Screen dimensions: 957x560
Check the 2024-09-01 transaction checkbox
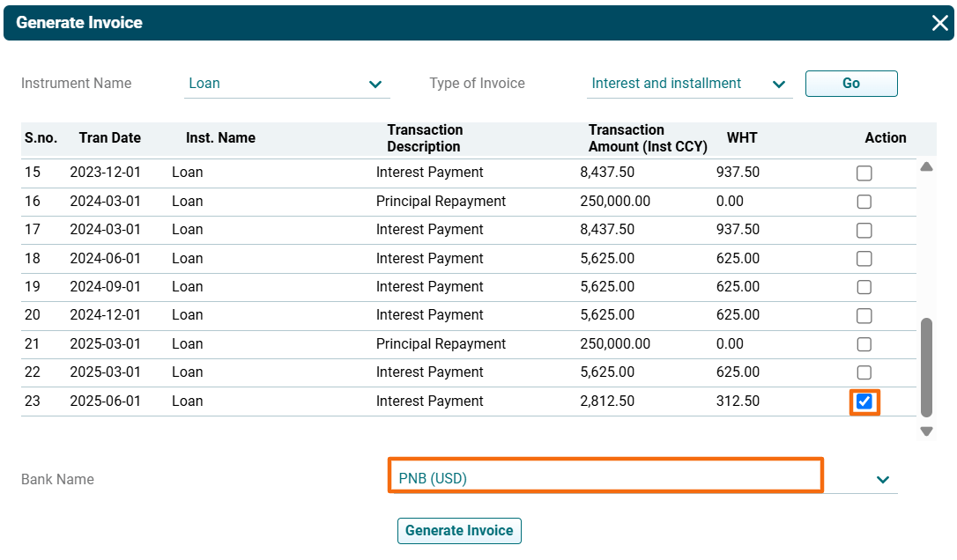click(864, 287)
